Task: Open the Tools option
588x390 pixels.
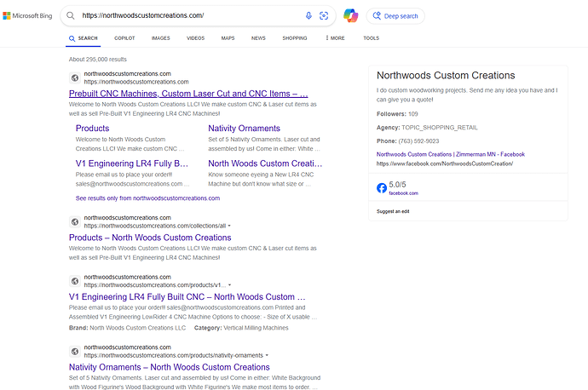Action: 372,38
